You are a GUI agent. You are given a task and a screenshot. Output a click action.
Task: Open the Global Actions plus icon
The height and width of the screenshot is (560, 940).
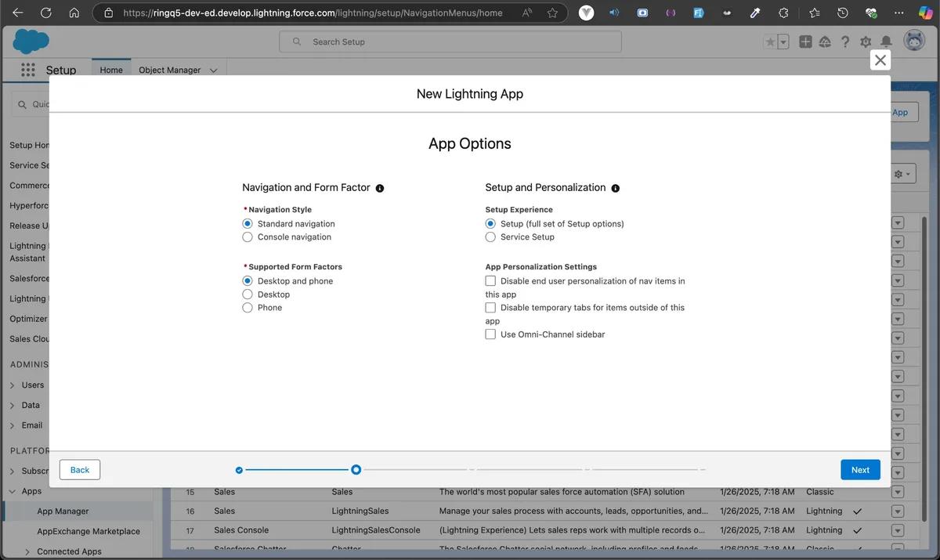tap(805, 42)
